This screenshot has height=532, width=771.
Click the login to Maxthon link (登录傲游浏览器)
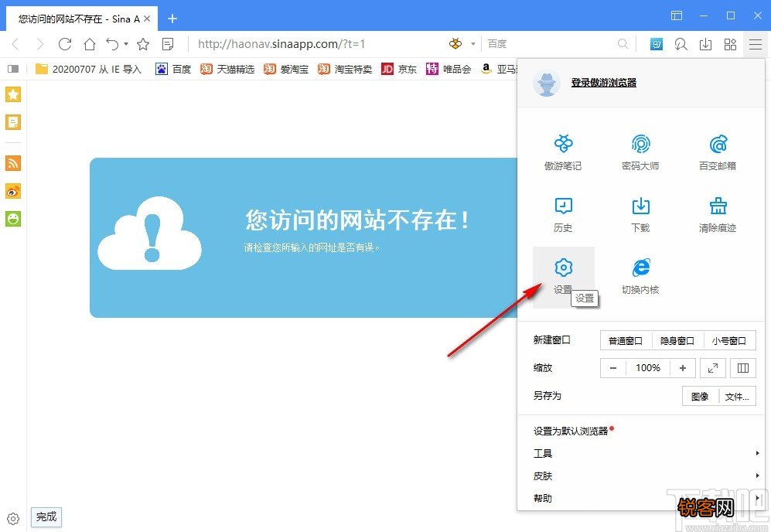point(604,83)
